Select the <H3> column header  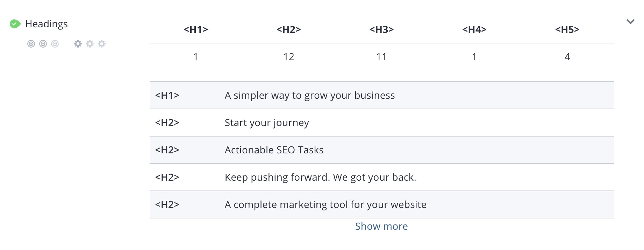[x=381, y=30]
